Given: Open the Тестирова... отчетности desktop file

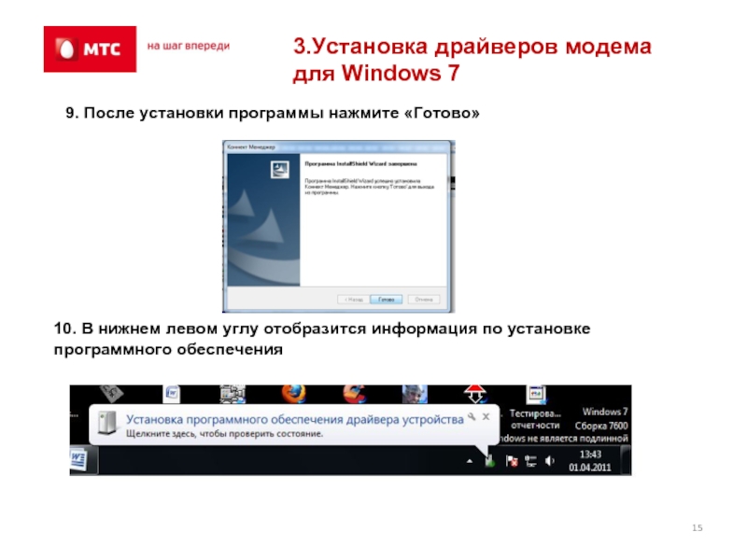Looking at the screenshot, I should pos(535,408).
